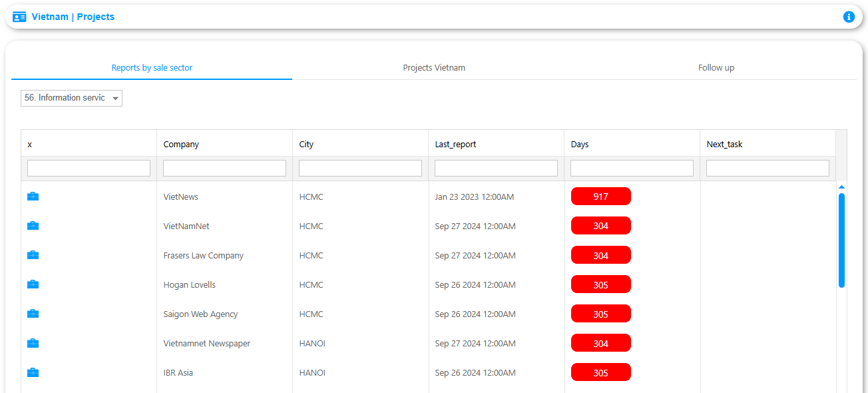Screen dimensions: 868x393
Task: Click VietNamNet's red 304 badge
Action: click(x=600, y=226)
